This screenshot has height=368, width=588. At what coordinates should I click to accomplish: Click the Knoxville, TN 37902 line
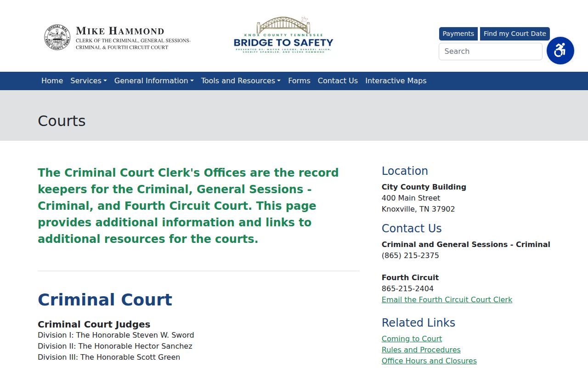pyautogui.click(x=418, y=209)
